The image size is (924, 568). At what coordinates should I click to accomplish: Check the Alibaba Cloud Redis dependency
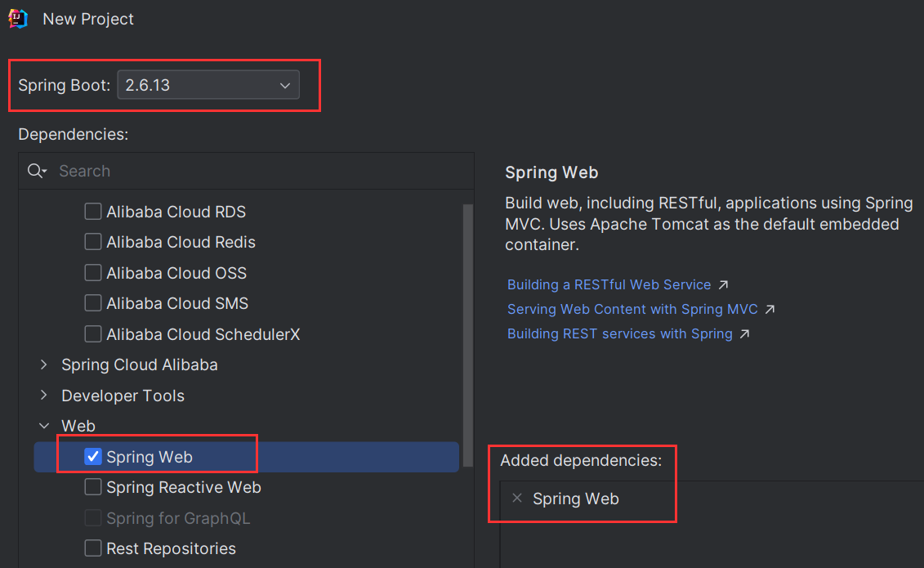click(93, 242)
